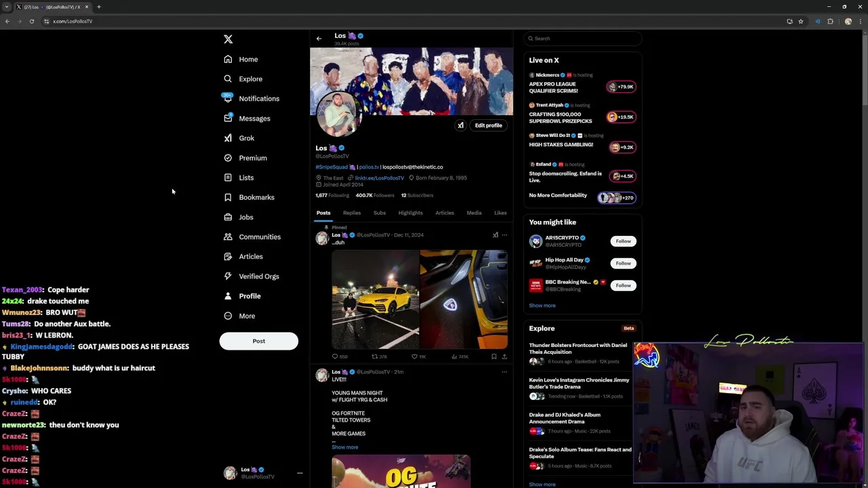Click the search input field
868x488 pixels.
pos(583,39)
